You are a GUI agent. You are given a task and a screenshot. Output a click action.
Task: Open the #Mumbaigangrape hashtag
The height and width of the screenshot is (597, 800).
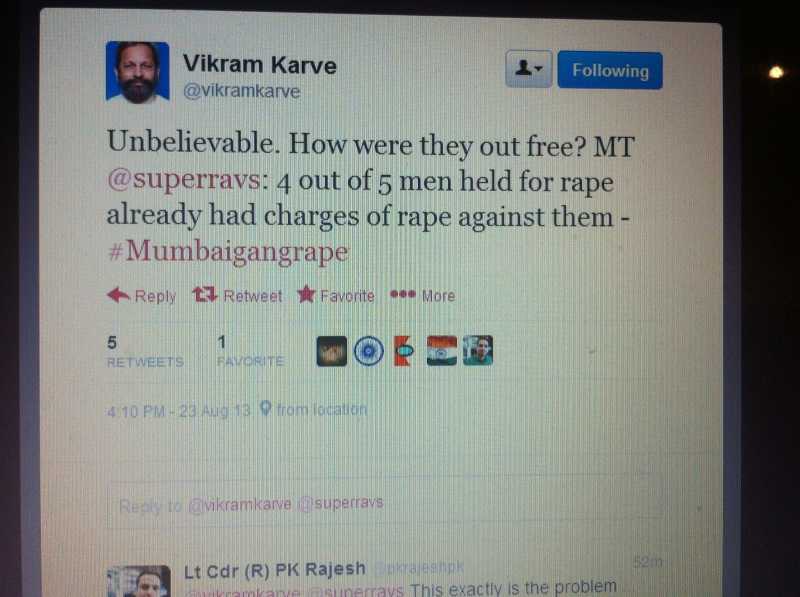(228, 251)
